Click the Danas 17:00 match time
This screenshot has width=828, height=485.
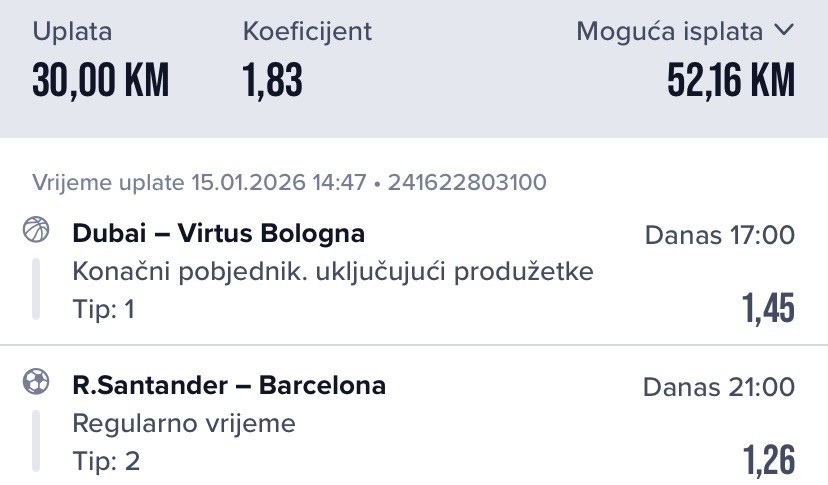(x=719, y=236)
